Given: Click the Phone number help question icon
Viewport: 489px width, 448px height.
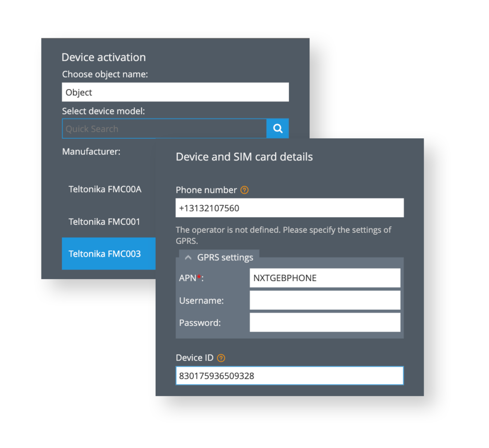Looking at the screenshot, I should [244, 190].
